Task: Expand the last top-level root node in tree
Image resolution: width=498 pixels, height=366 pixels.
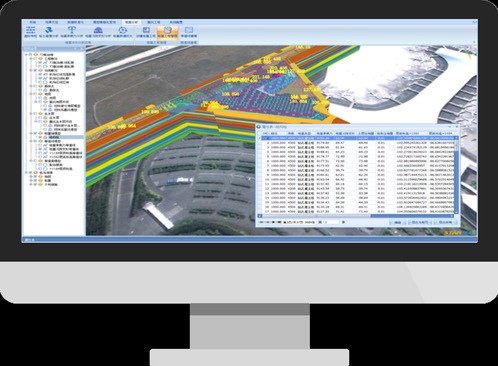Action: [26, 173]
